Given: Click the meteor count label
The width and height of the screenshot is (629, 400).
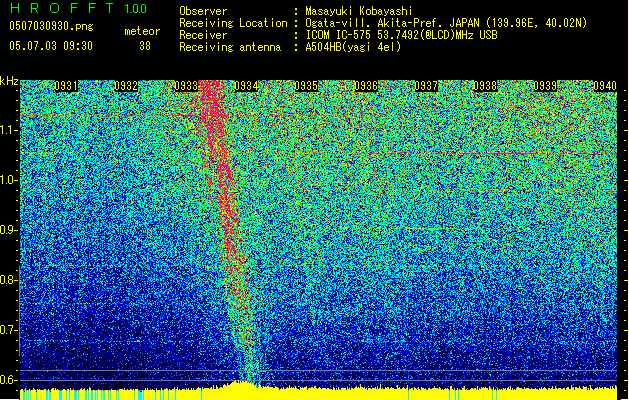Looking at the screenshot, I should tap(142, 31).
